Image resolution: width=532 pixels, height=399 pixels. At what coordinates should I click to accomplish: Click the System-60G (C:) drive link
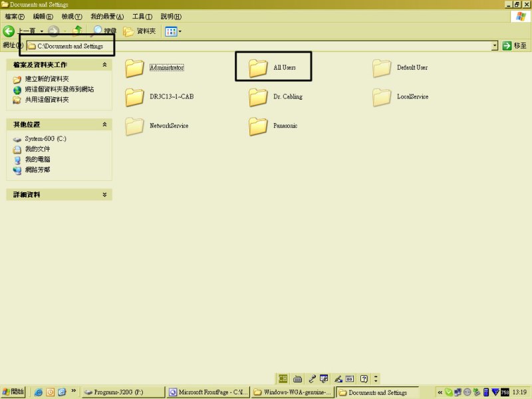tap(45, 139)
